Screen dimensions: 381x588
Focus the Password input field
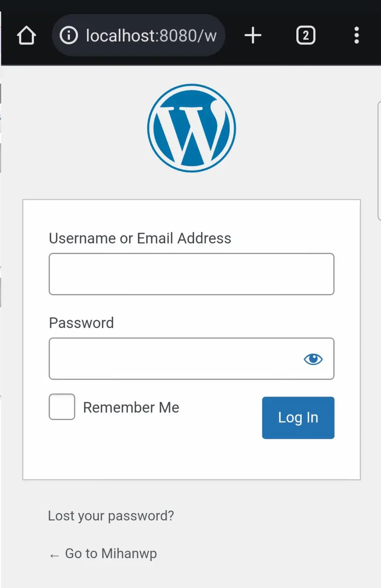coord(174,359)
